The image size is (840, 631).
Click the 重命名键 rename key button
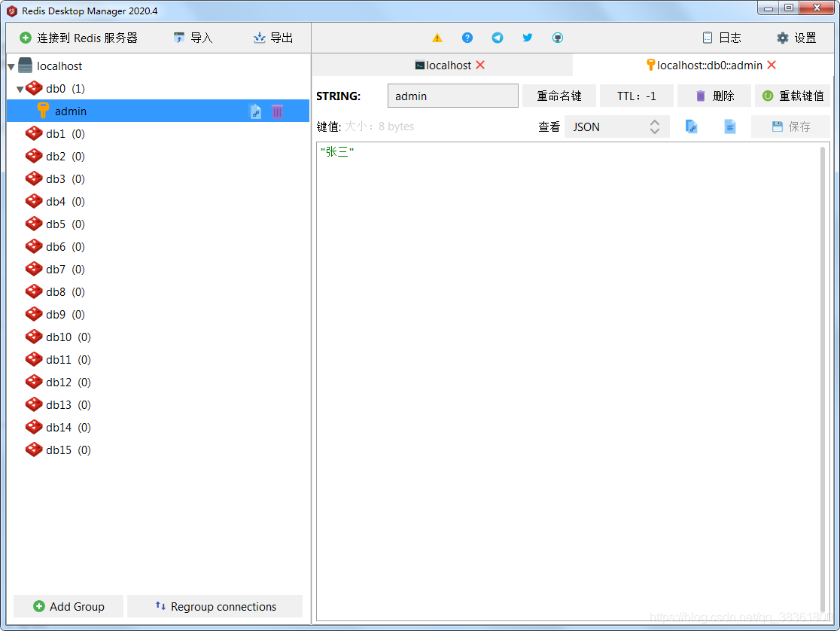click(x=559, y=96)
